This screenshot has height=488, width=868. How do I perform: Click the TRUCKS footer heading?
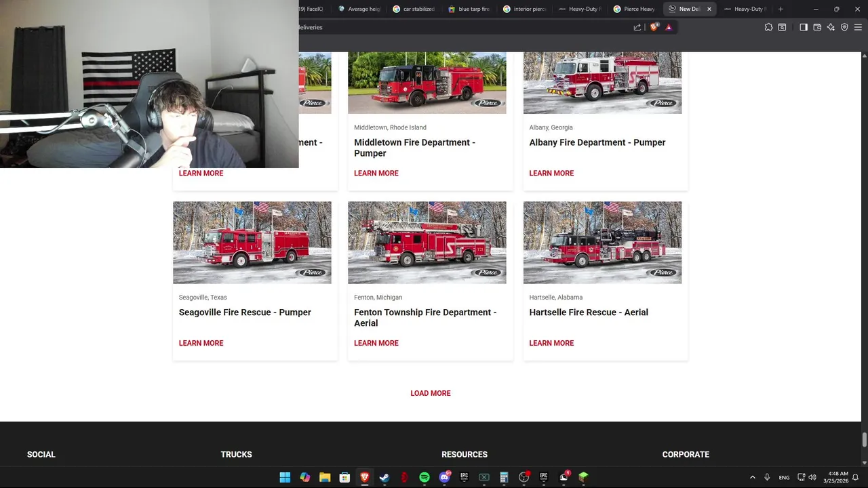[x=236, y=455]
